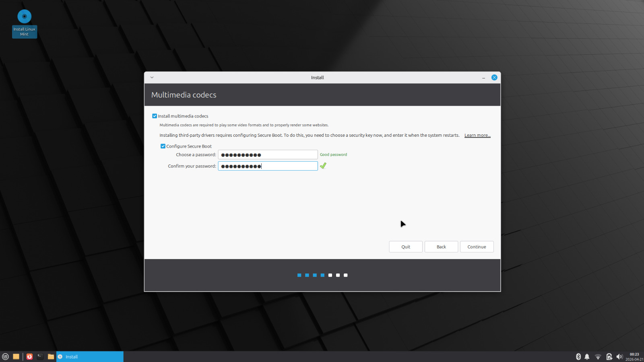Toggle the Configure Secure Boot checkbox

(x=163, y=146)
